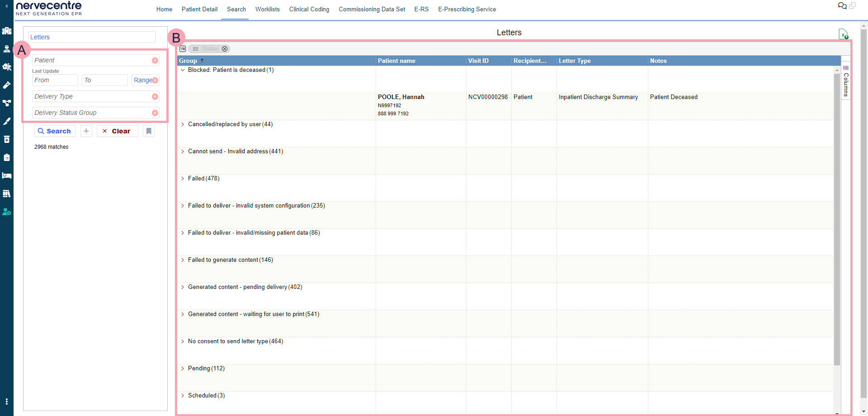Viewport: 868px width, 416px height.
Task: Toggle the Columns side panel
Action: click(x=846, y=81)
